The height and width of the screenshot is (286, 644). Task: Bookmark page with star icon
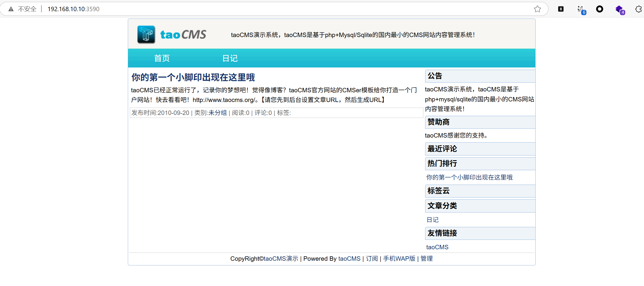(537, 9)
